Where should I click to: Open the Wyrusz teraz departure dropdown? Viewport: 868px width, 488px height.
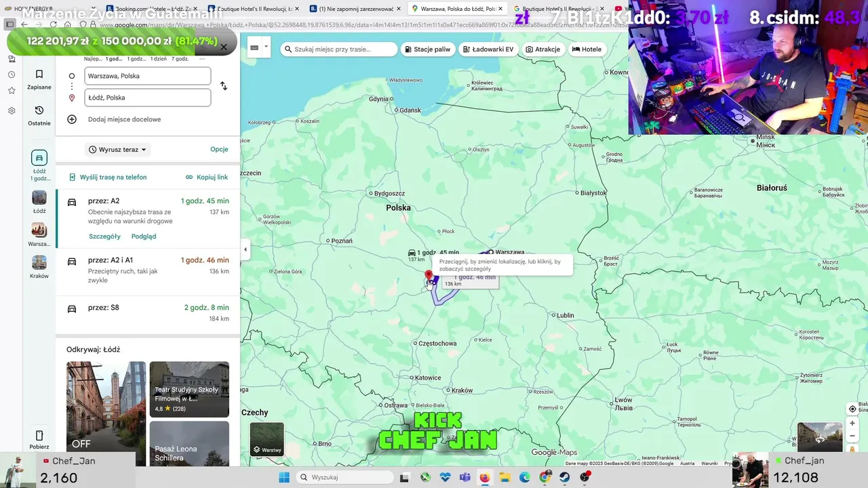(x=118, y=150)
